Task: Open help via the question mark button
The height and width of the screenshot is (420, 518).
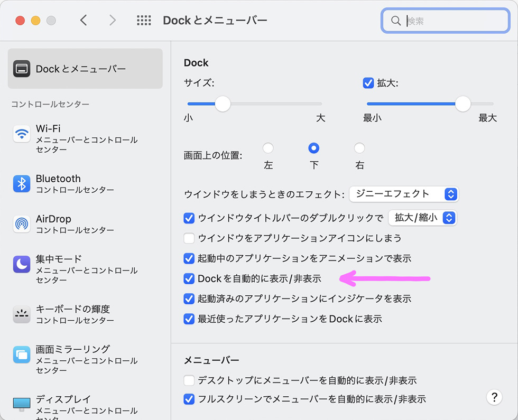Action: (494, 397)
